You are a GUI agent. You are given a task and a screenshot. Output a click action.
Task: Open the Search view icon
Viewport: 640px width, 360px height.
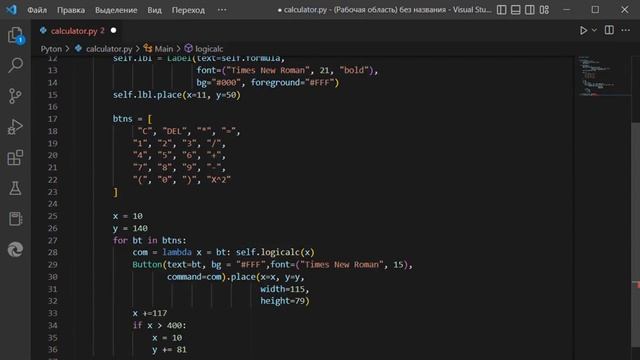point(16,65)
